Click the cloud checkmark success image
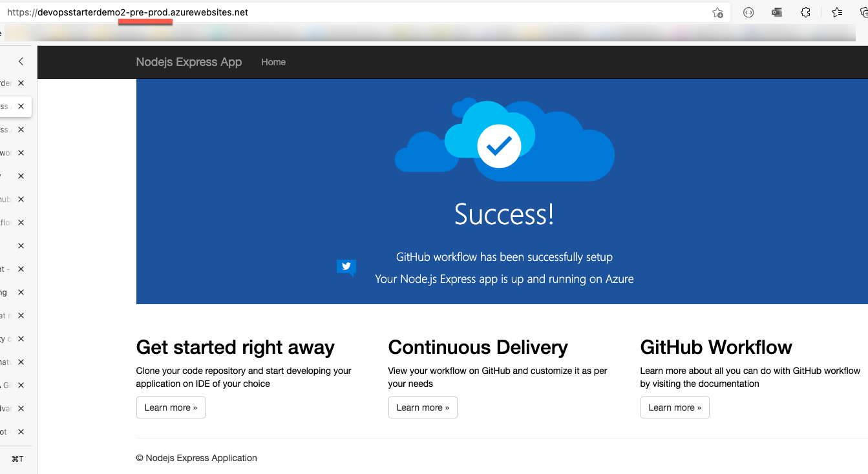 point(504,141)
